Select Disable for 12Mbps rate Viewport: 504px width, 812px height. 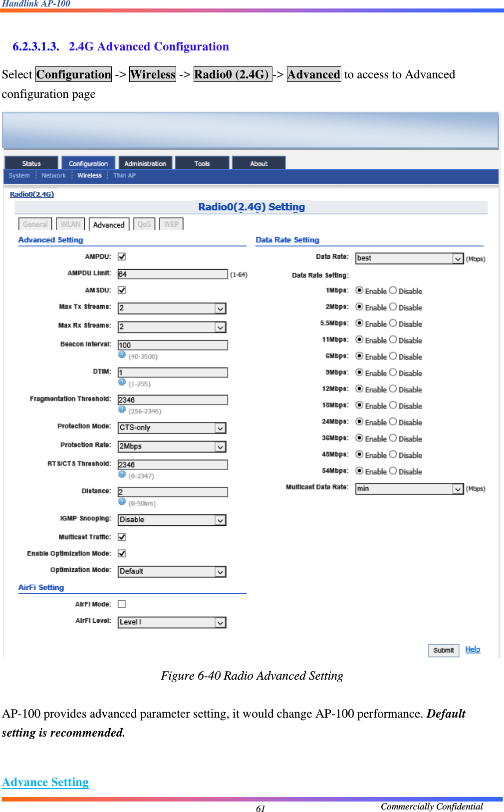(393, 389)
